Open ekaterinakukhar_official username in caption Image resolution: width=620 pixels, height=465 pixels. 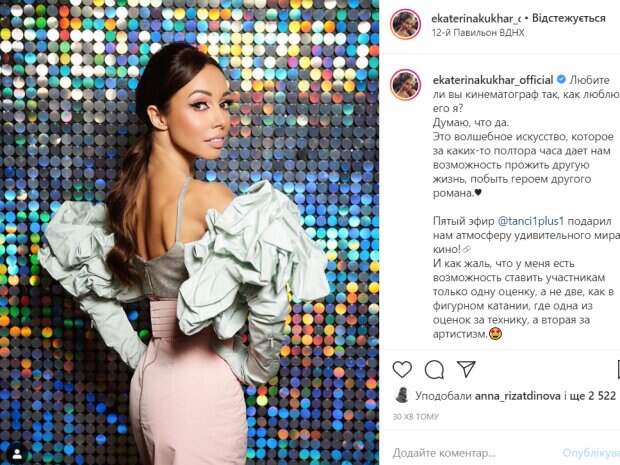493,80
